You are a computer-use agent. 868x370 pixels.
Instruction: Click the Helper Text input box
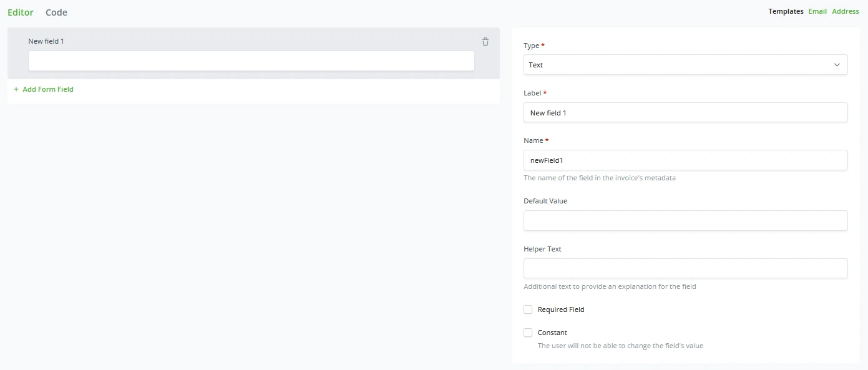(x=685, y=268)
